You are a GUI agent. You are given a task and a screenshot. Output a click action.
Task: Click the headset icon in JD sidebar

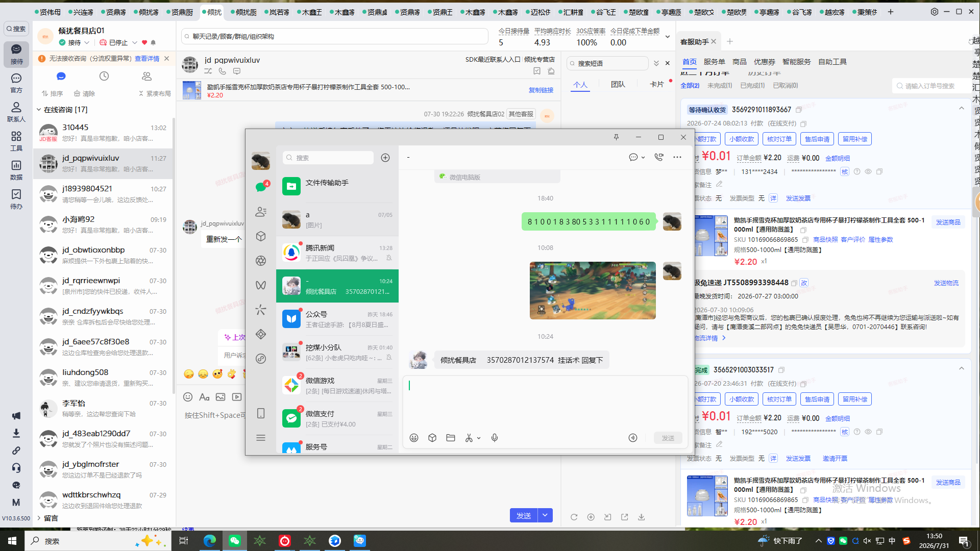[16, 468]
